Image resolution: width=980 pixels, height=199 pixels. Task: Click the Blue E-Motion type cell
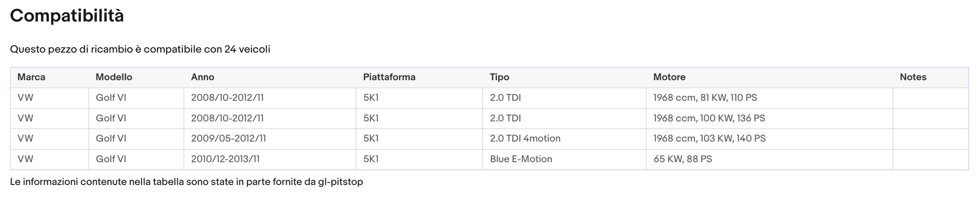[564, 159]
